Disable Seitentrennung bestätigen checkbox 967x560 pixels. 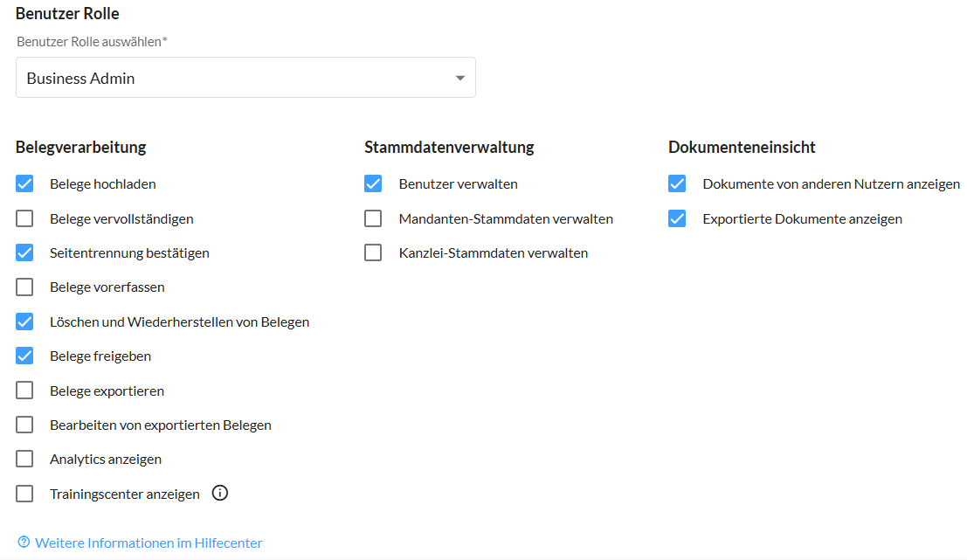pyautogui.click(x=24, y=253)
